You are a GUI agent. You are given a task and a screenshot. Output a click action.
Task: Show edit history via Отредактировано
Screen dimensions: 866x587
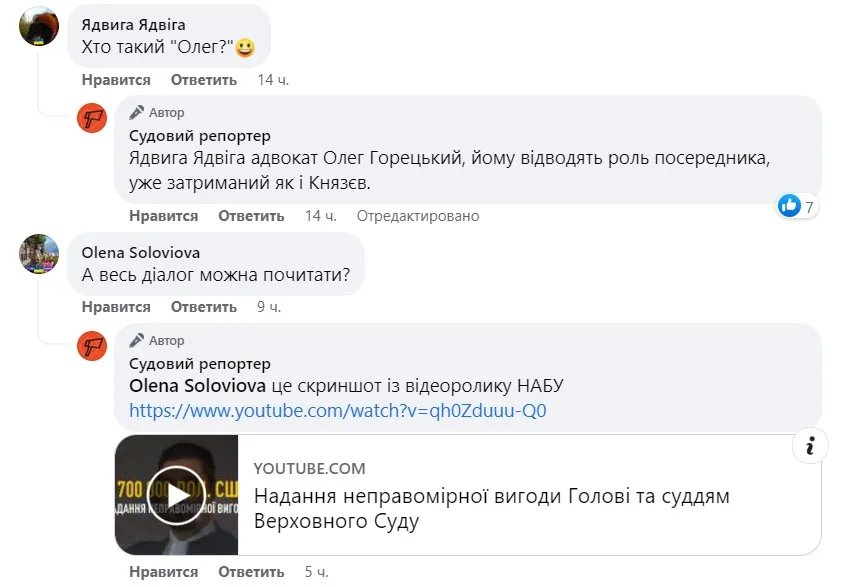tap(418, 216)
